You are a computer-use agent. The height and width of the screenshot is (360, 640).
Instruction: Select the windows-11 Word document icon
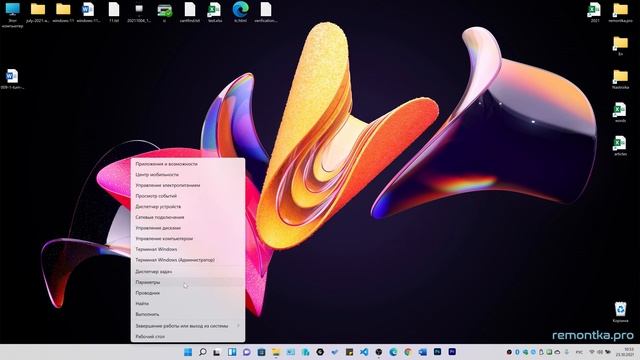[x=88, y=12]
